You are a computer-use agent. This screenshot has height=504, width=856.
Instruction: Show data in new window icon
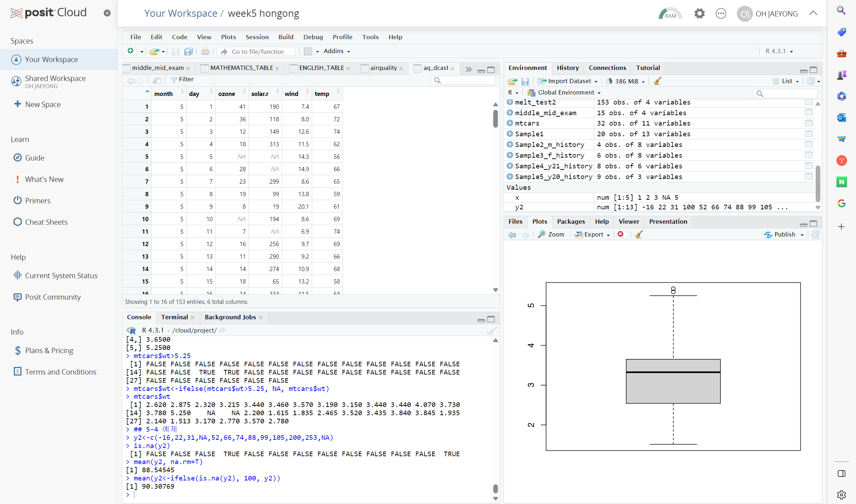(157, 80)
